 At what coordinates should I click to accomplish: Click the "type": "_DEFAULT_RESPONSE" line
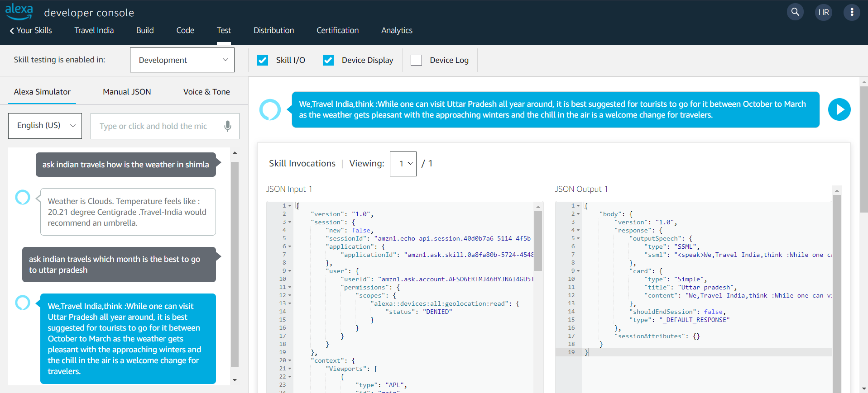point(679,320)
